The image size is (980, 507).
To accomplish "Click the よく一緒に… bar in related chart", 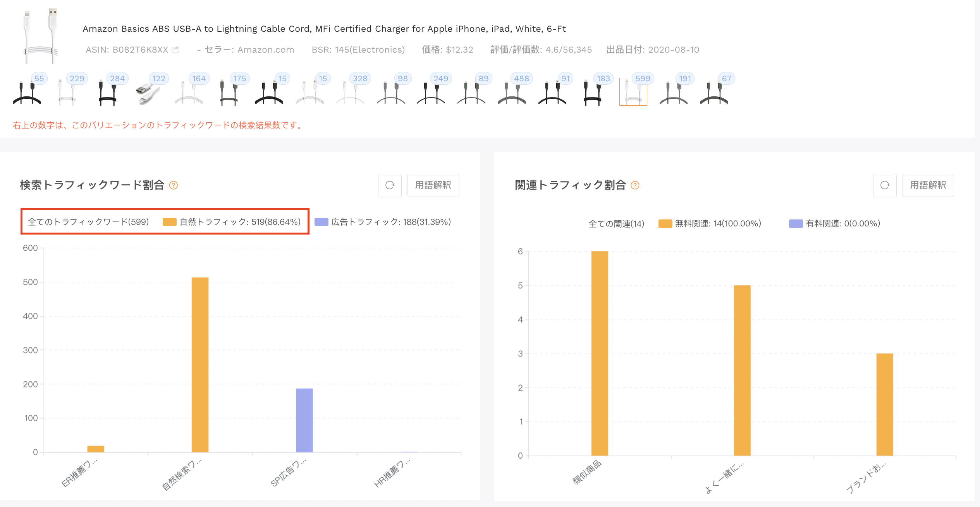I will [x=742, y=370].
